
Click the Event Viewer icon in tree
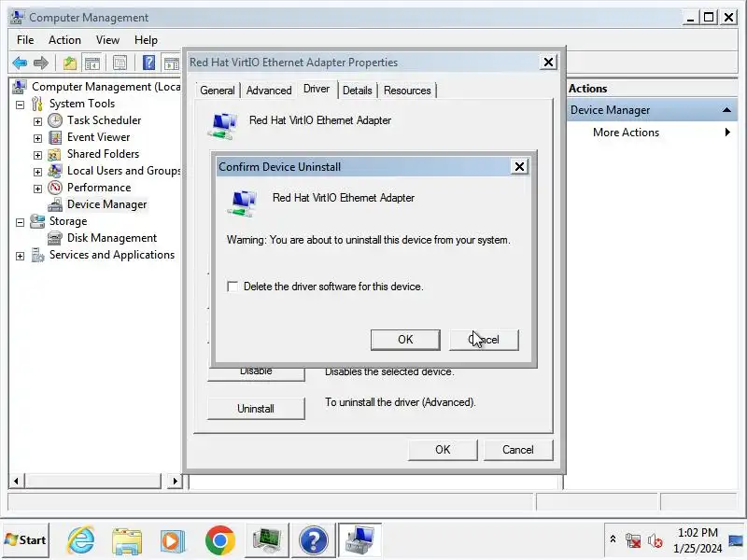[x=55, y=137]
